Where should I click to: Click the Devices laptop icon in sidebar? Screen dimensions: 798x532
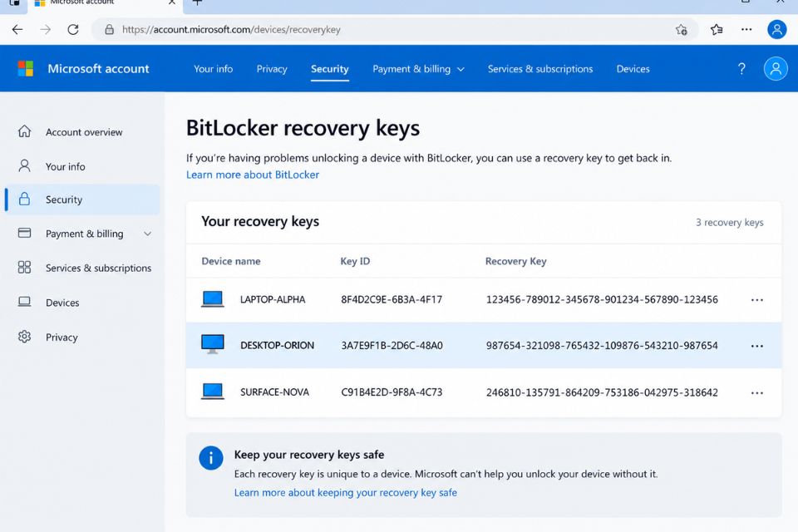24,302
